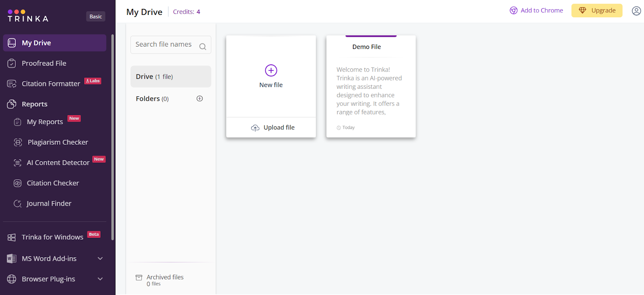Screen dimensions: 644x295
Task: Click the My Reports icon
Action: [x=17, y=122]
